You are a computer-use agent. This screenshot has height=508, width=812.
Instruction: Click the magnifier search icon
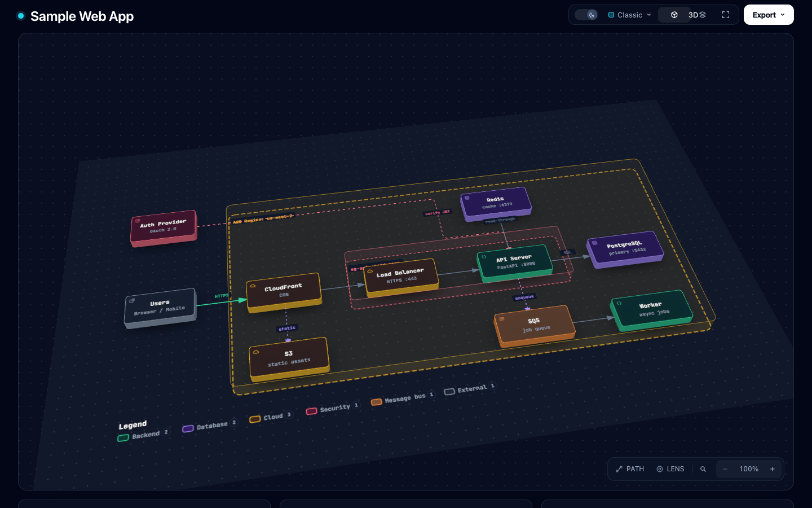[703, 469]
